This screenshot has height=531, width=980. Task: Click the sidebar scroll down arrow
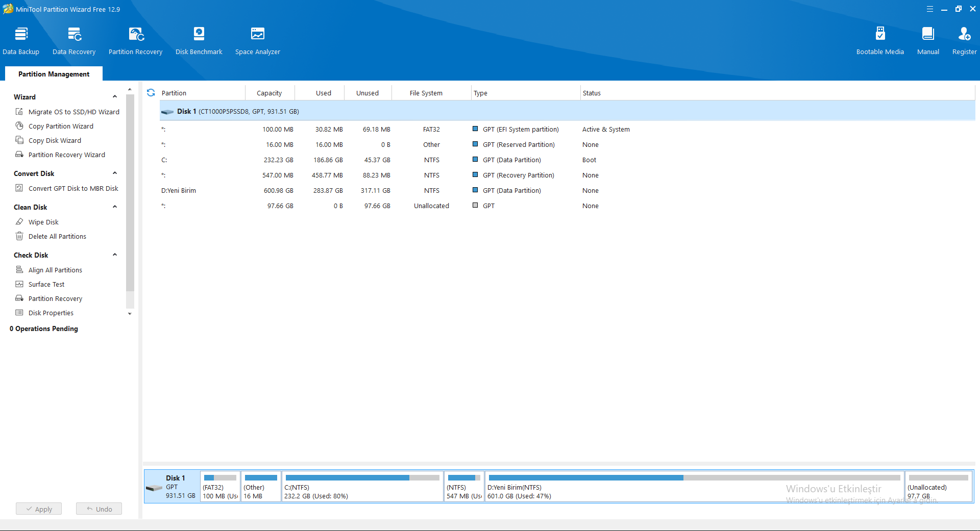(130, 314)
